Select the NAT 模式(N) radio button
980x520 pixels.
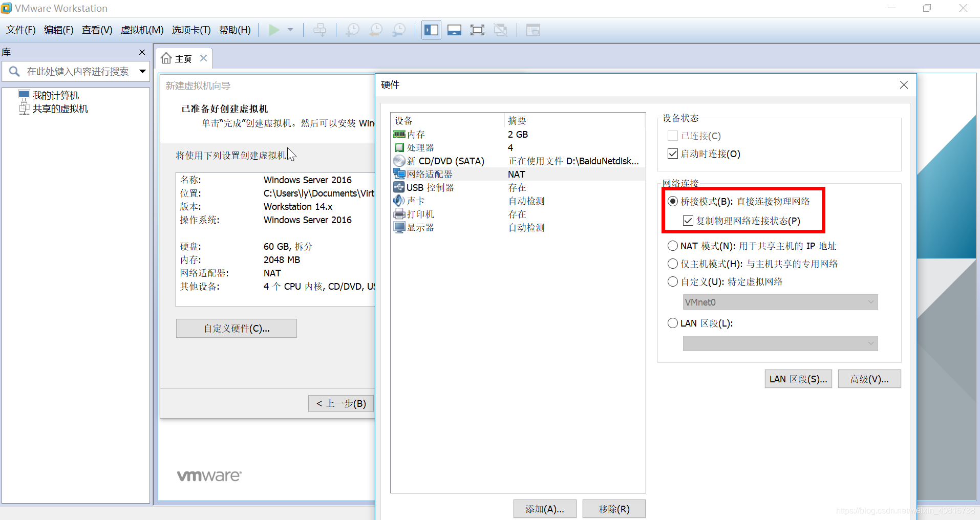pos(673,246)
